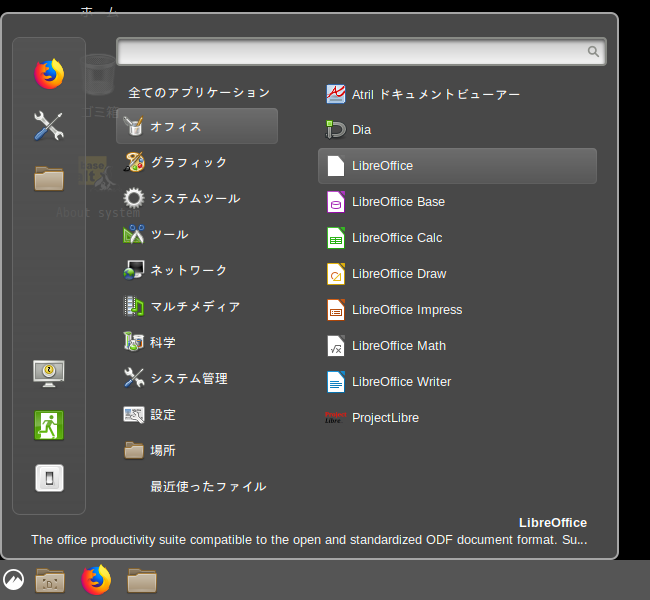Screen dimensions: 650x600
Task: Click the yellow LibreOffice Draw icon
Action: pyautogui.click(x=336, y=274)
